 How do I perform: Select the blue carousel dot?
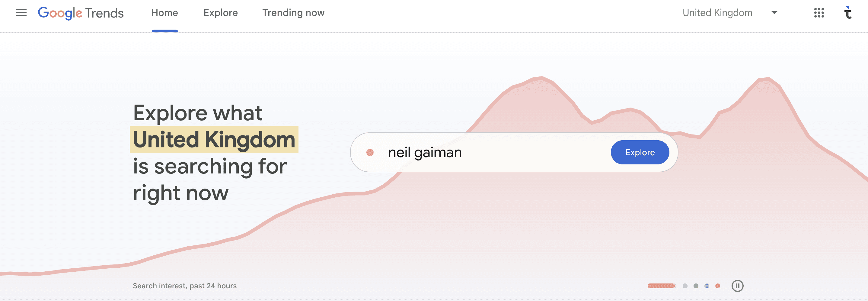tap(707, 286)
